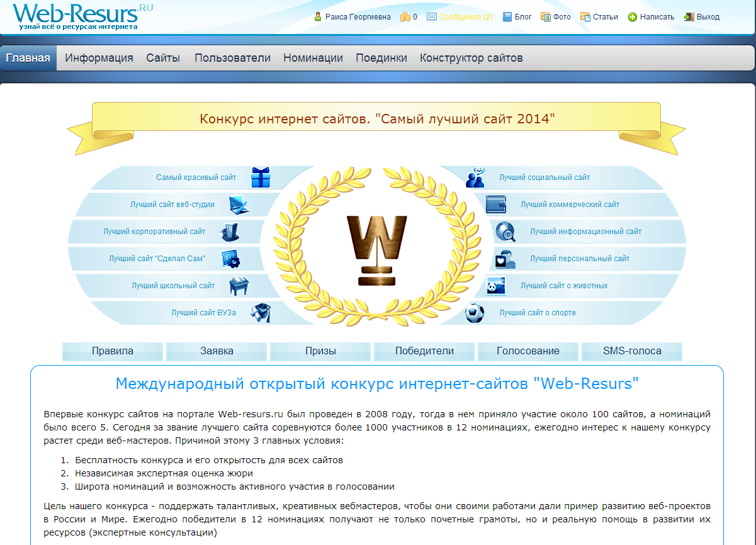Screen dimensions: 756x545
Task: Click the contest banner title "Самый лучший сайт 2014"
Action: [x=377, y=118]
